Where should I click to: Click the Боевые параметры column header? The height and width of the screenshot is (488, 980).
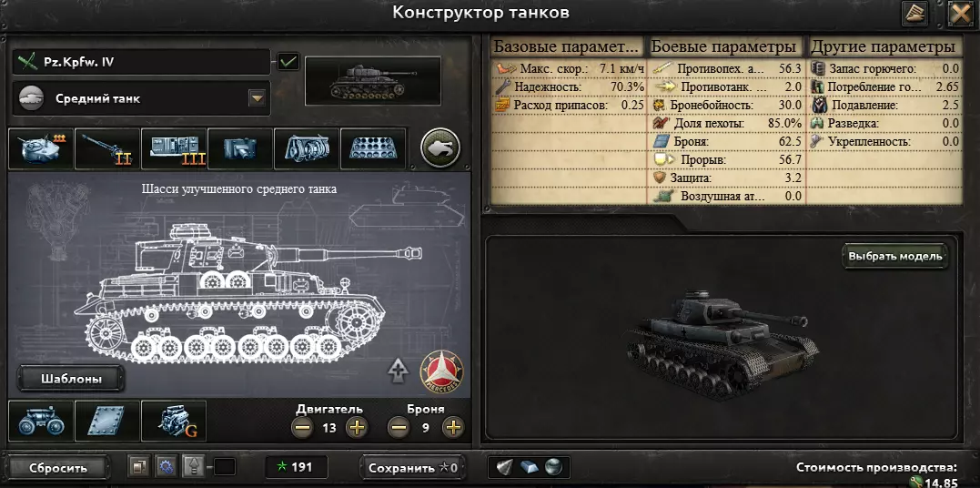[x=723, y=47]
